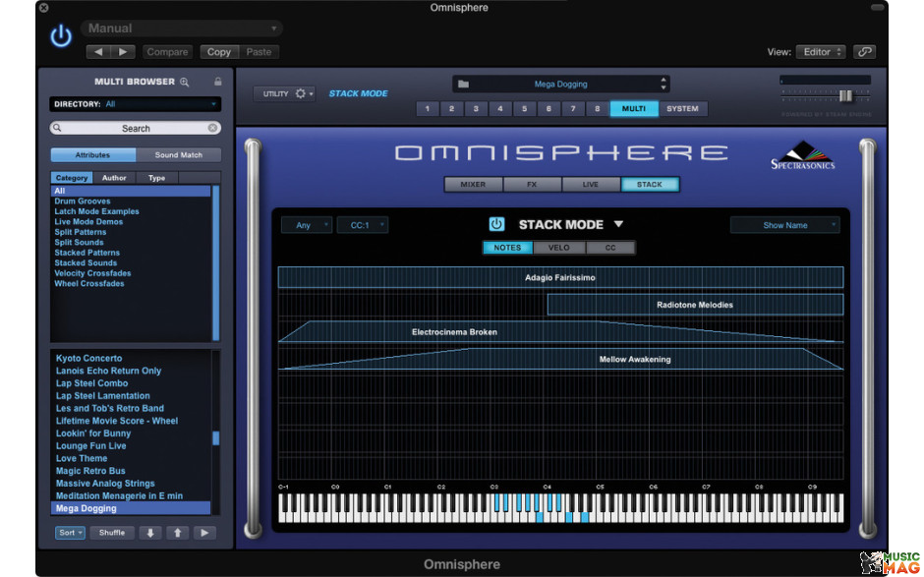Select the MULTI page button
Screen dimensions: 924x577
click(x=634, y=108)
